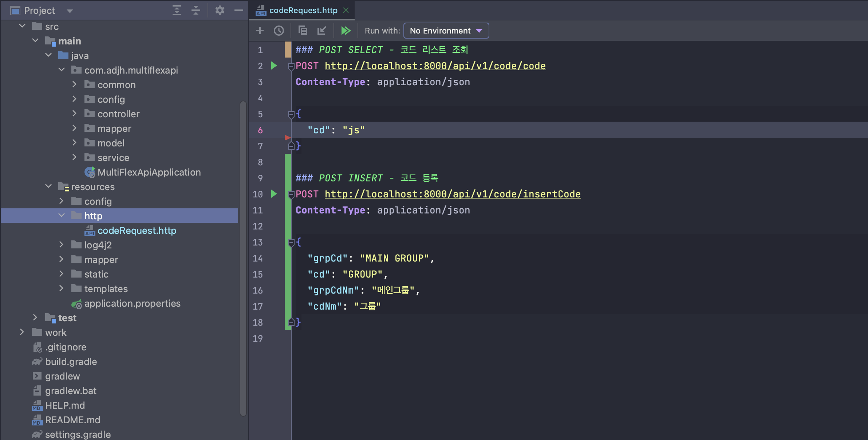Image resolution: width=868 pixels, height=440 pixels.
Task: Open Project panel settings gear
Action: pos(220,10)
